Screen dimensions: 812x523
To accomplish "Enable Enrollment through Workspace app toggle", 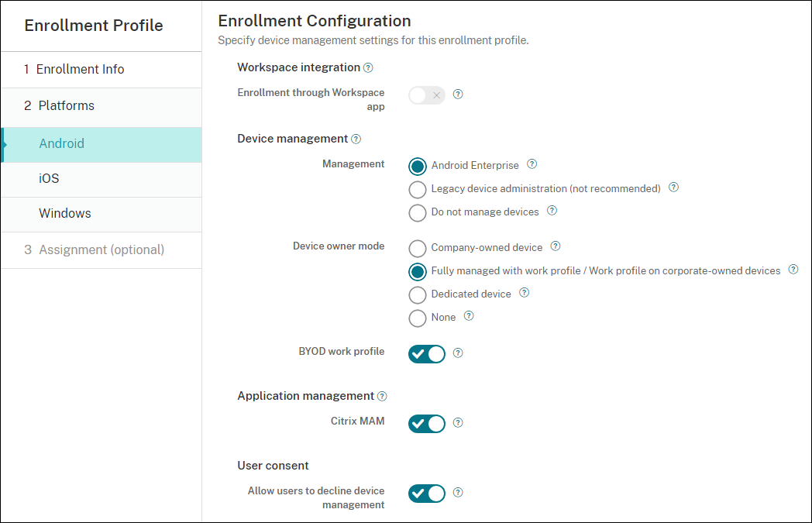I will [x=427, y=95].
